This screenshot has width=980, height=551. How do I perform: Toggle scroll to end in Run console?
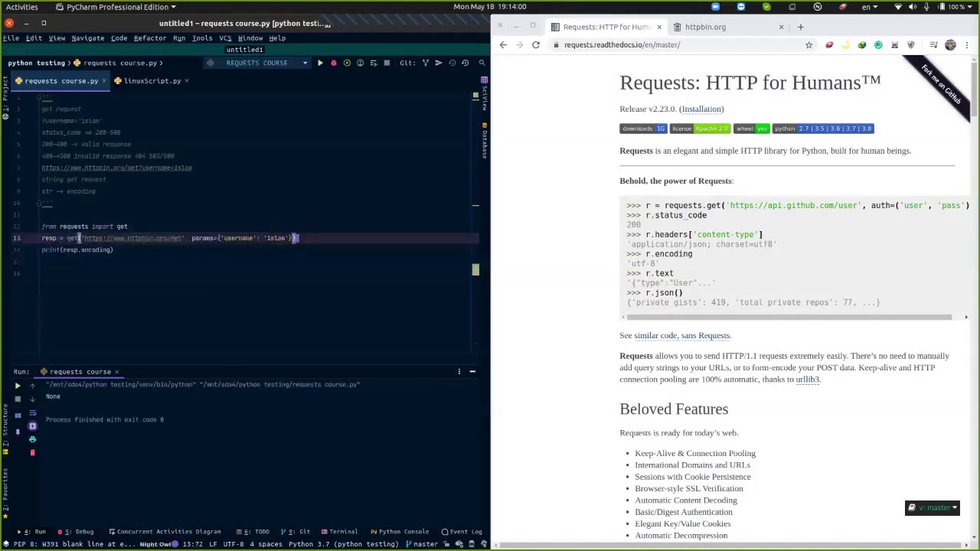pos(32,425)
